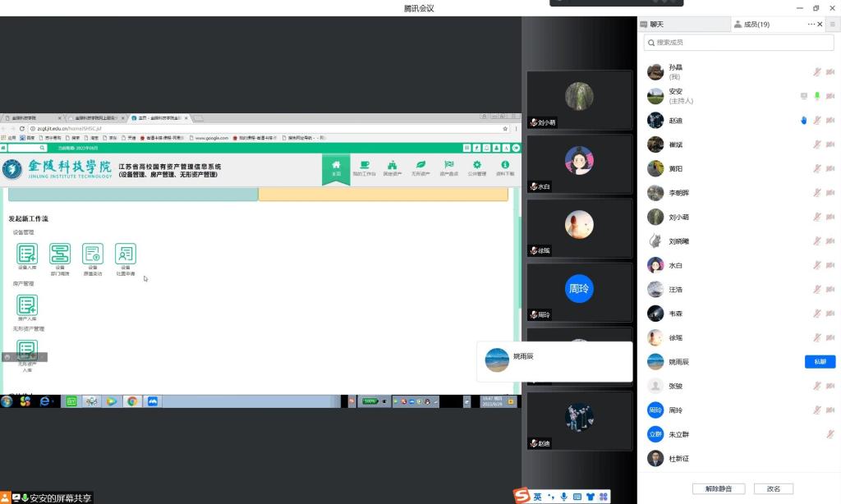The height and width of the screenshot is (504, 841).
Task: Select the 周玲 video thumbnail
Action: tap(579, 293)
